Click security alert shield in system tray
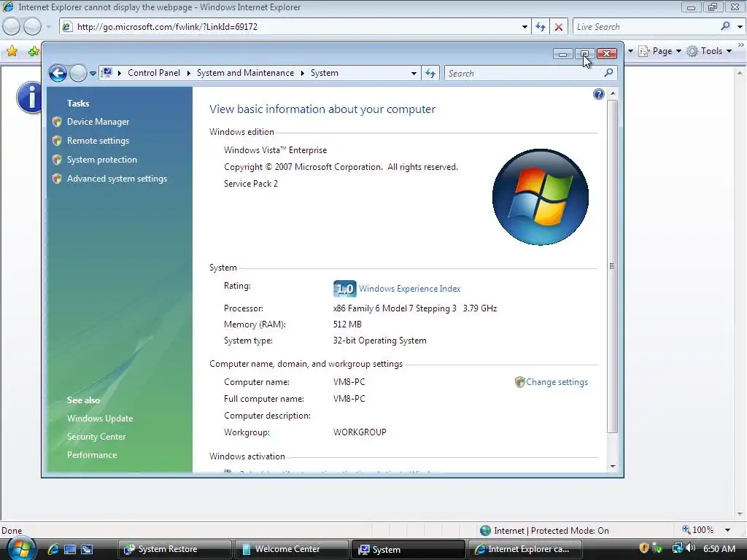Image resolution: width=747 pixels, height=560 pixels. click(643, 548)
